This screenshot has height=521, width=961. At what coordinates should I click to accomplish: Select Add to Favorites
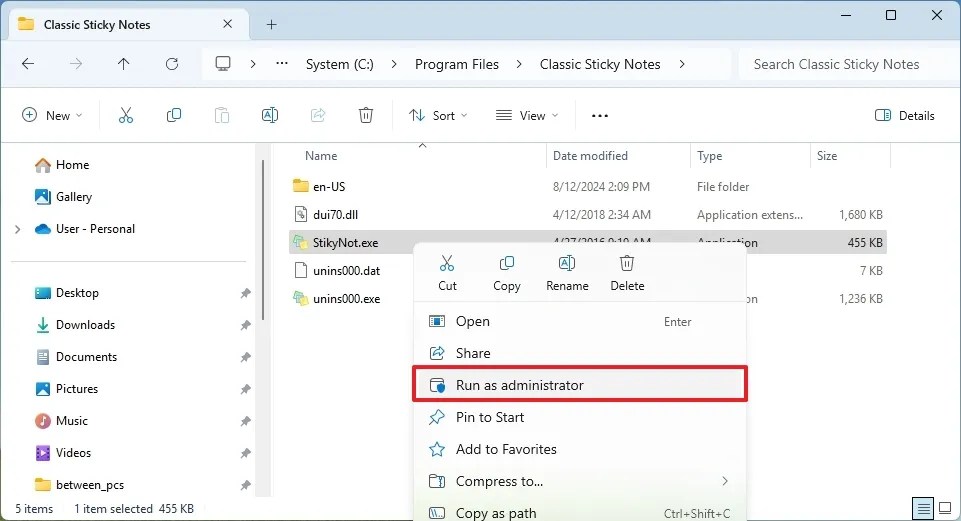pos(580,449)
